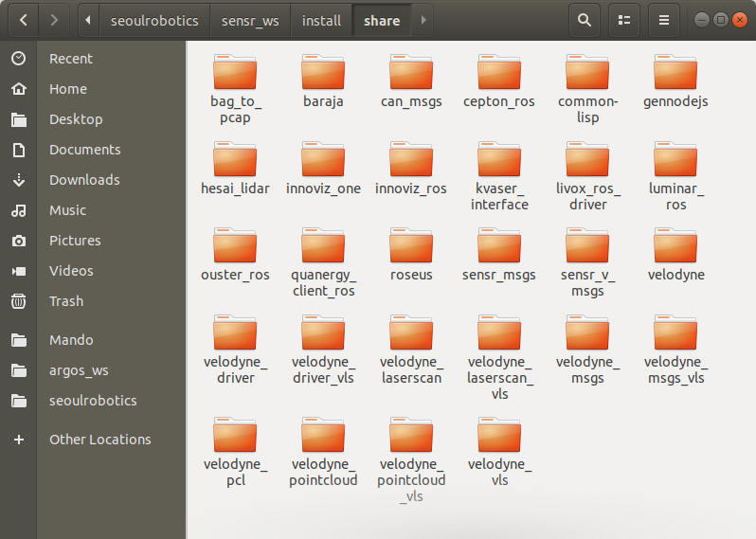Screen dimensions: 756x539
Task: Select the innoviz_one folder
Action: click(323, 169)
